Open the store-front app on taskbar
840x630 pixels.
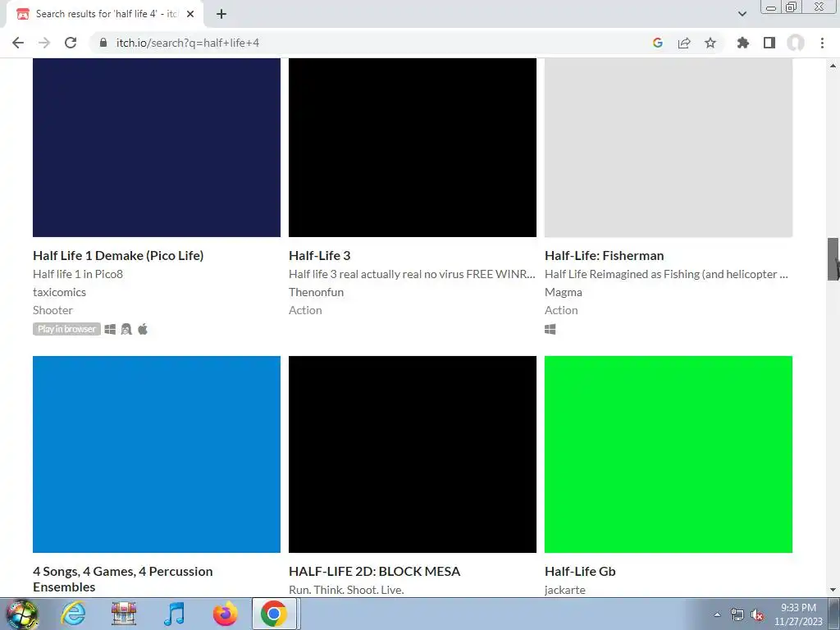[124, 614]
